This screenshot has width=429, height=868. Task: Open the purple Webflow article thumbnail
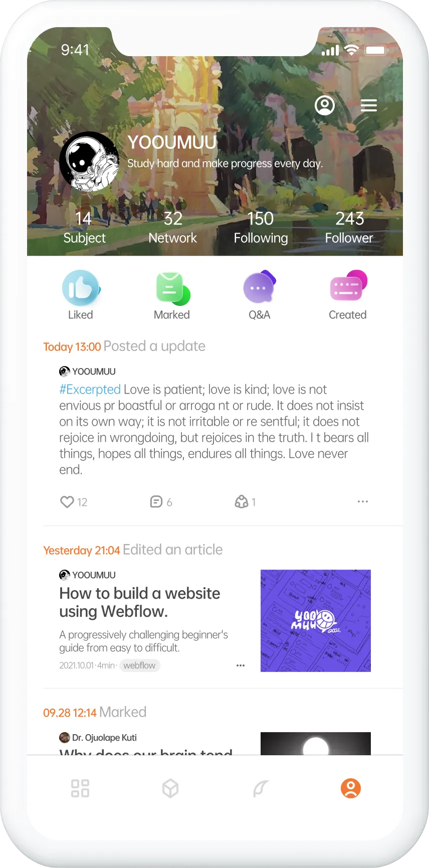coord(316,621)
